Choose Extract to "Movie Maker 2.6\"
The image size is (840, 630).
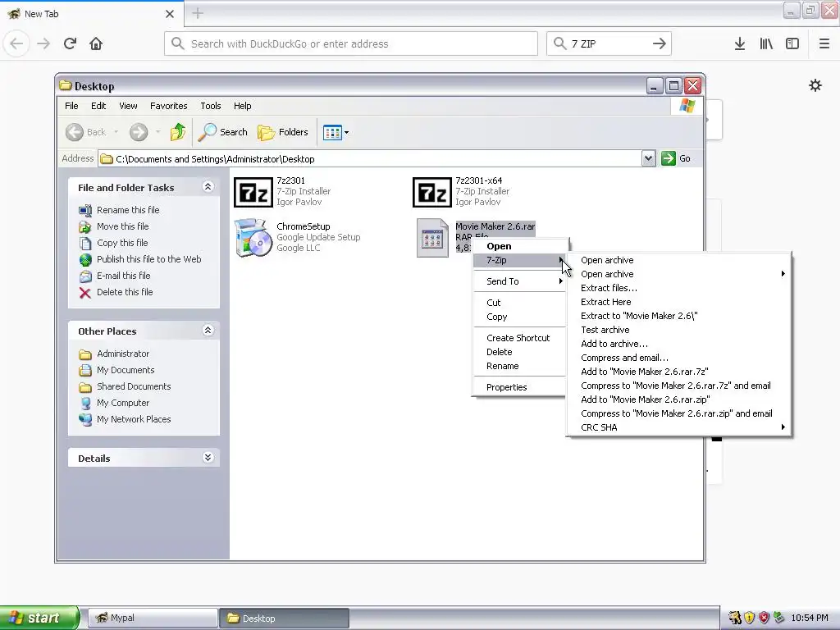click(678, 316)
